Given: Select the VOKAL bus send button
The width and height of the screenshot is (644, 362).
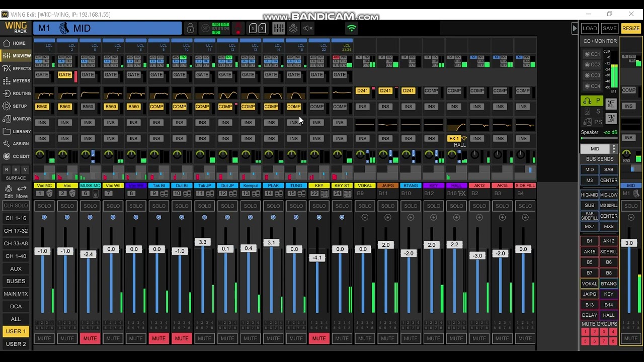Looking at the screenshot, I should pos(590,284).
